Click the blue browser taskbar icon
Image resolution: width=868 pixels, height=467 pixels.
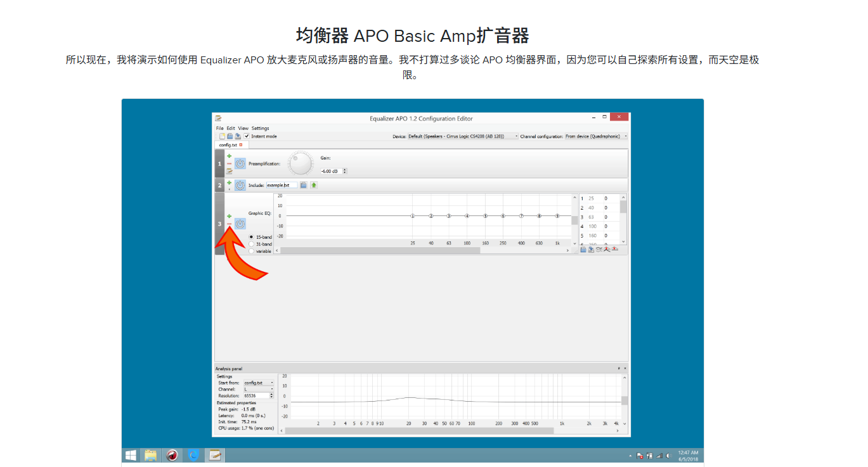193,455
